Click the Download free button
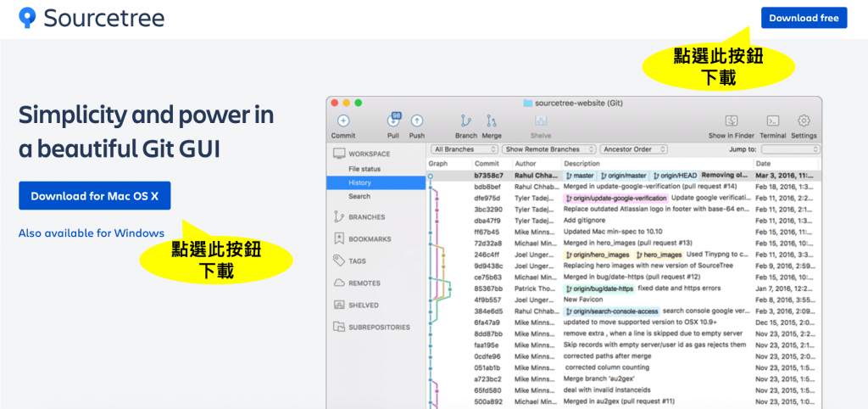 [804, 18]
